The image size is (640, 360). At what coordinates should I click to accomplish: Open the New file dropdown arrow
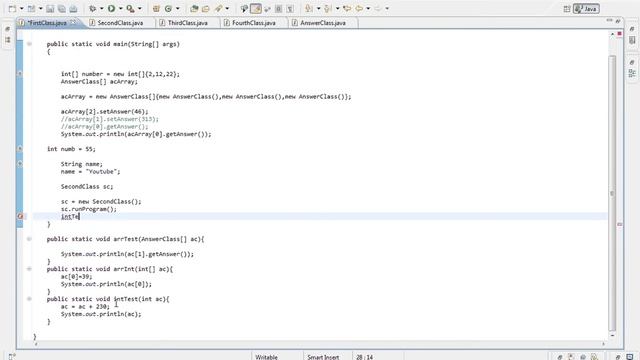(21, 9)
